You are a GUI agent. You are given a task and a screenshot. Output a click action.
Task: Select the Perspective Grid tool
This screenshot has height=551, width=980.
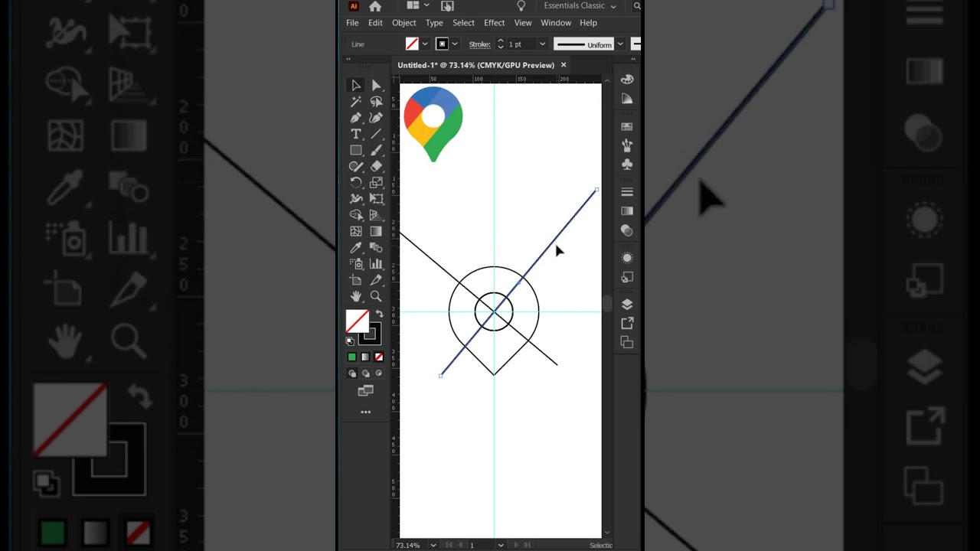point(376,215)
